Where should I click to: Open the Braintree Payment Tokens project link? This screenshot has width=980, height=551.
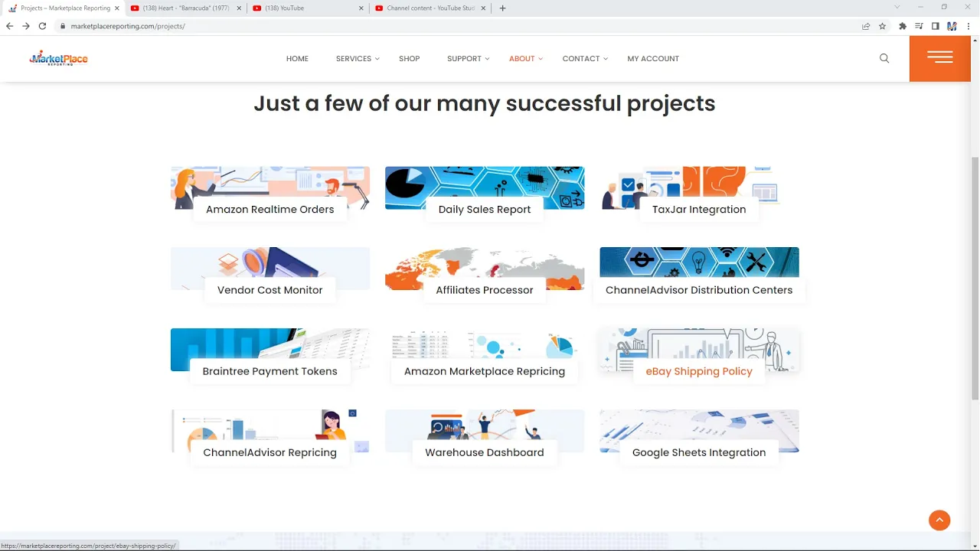point(270,371)
